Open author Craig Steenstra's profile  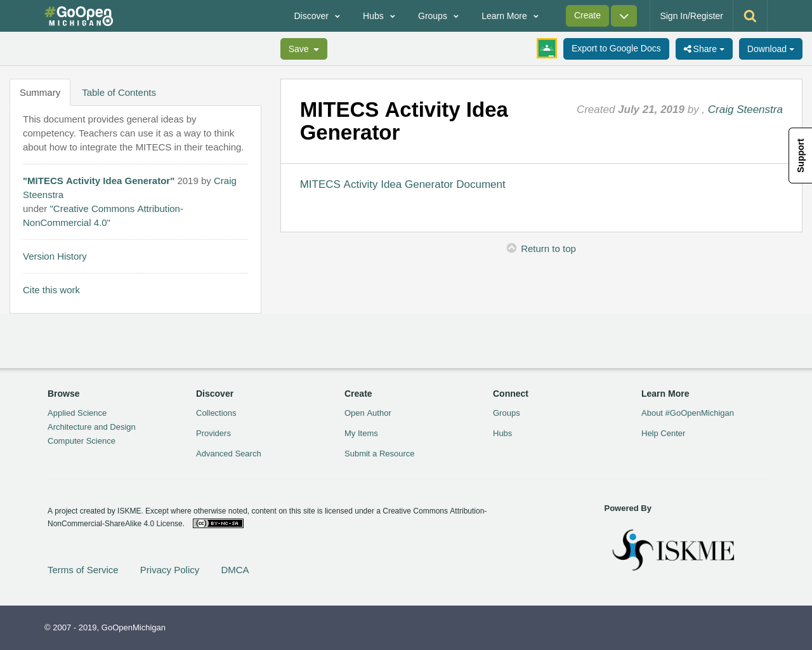click(x=745, y=108)
